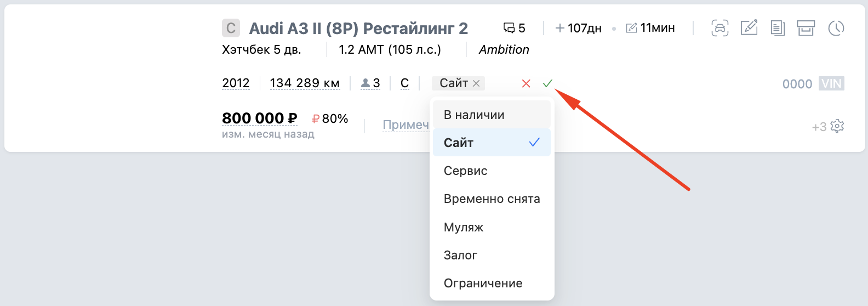Open the documents icon

tap(777, 28)
